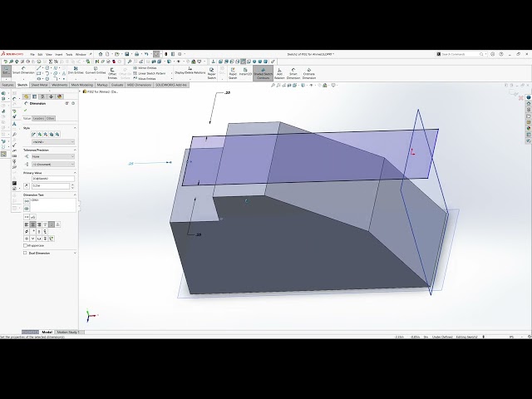Click the left-justify dimension text button

coord(27,224)
